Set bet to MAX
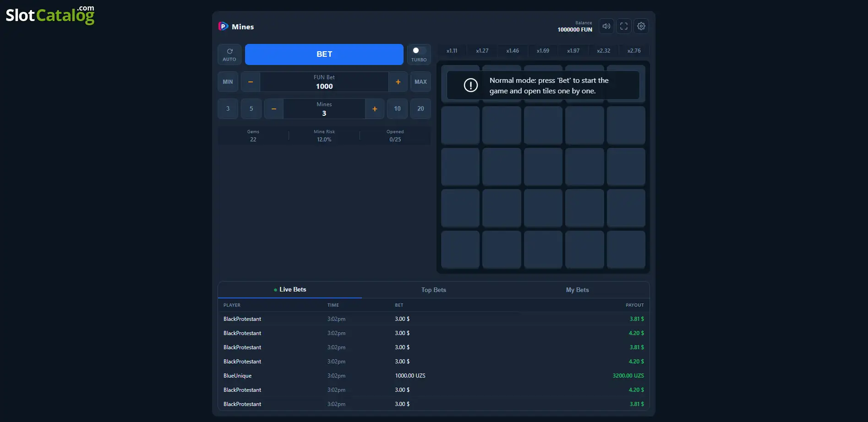Screen dimensions: 868x422 pos(420,82)
